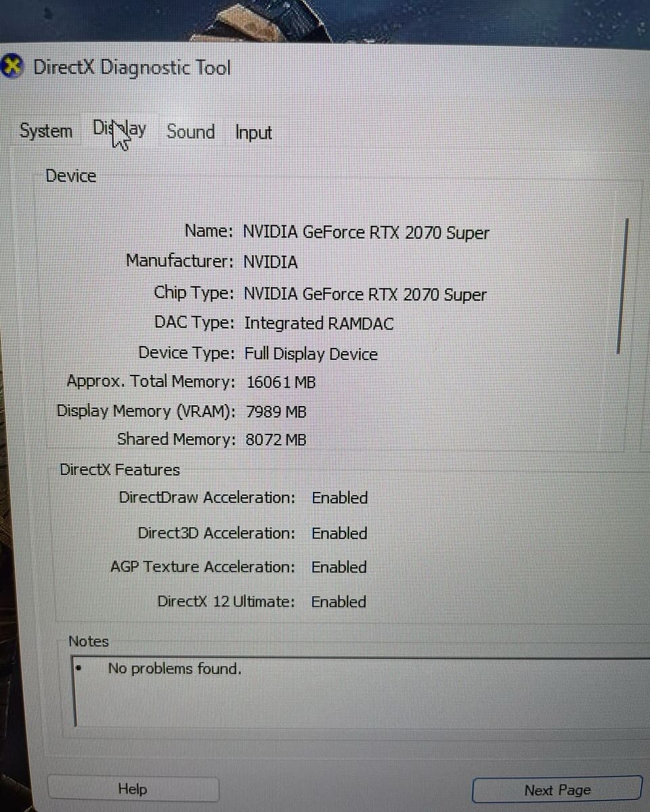Select the 'No problems found.' note text
This screenshot has width=650, height=812.
175,669
